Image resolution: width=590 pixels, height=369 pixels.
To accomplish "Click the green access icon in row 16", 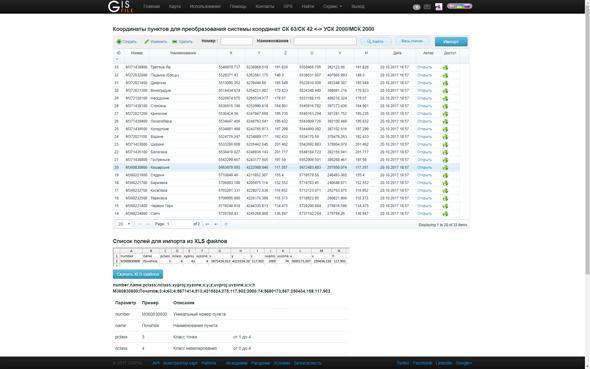I will [x=445, y=199].
